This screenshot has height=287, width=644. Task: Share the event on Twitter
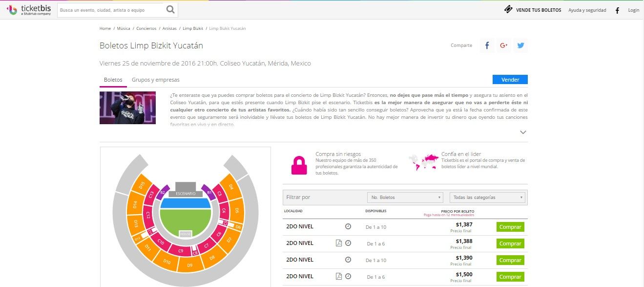tap(520, 45)
